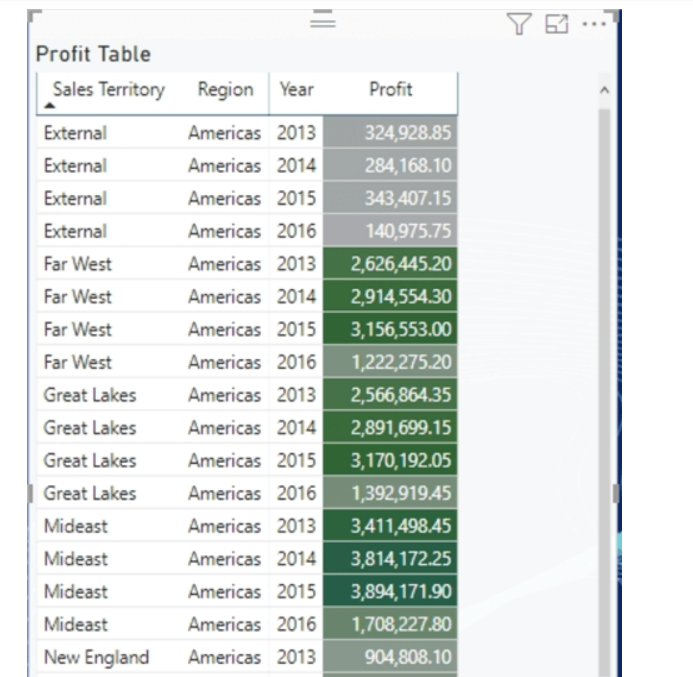Click Great Lakes in the 2015 row
This screenshot has height=677, width=693.
90,460
